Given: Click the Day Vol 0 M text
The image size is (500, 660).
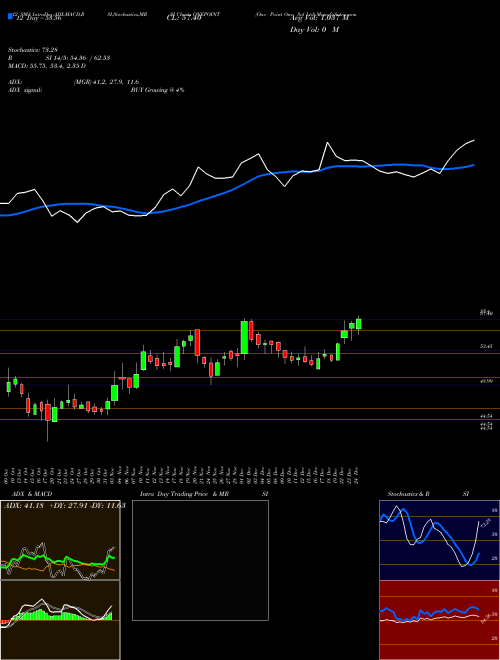Looking at the screenshot, I should (314, 29).
